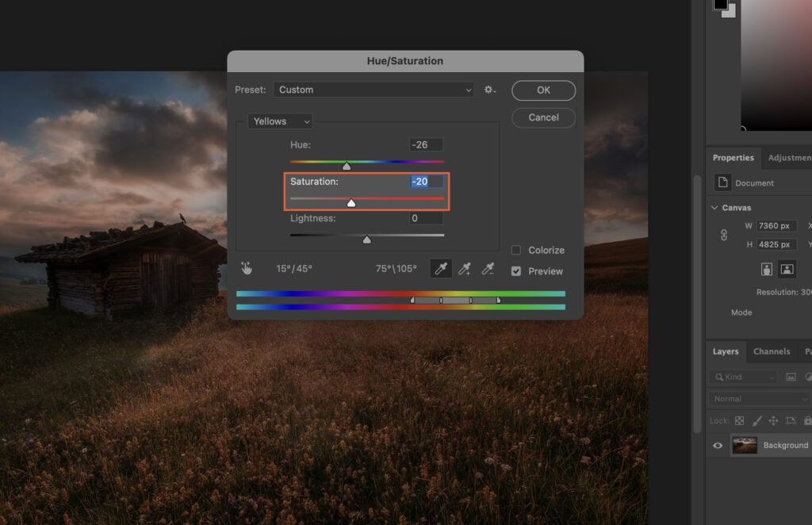Select the add-to-sample eyedropper
812x525 pixels.
click(465, 269)
